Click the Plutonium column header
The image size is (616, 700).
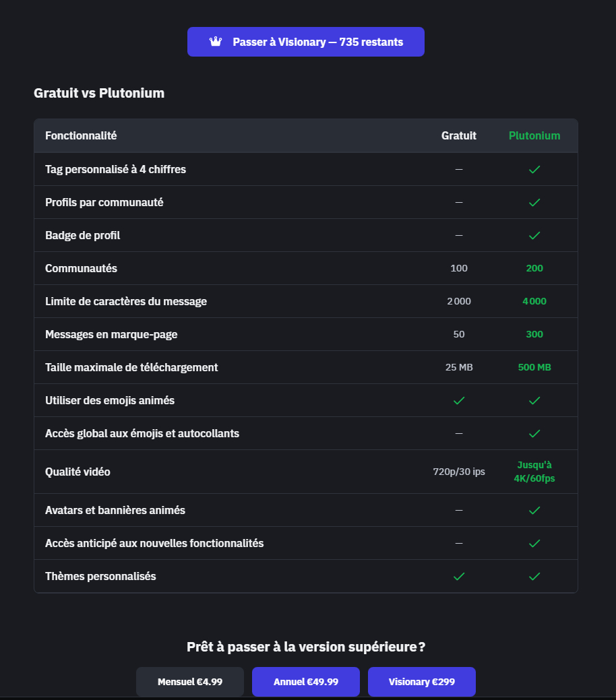pyautogui.click(x=534, y=135)
